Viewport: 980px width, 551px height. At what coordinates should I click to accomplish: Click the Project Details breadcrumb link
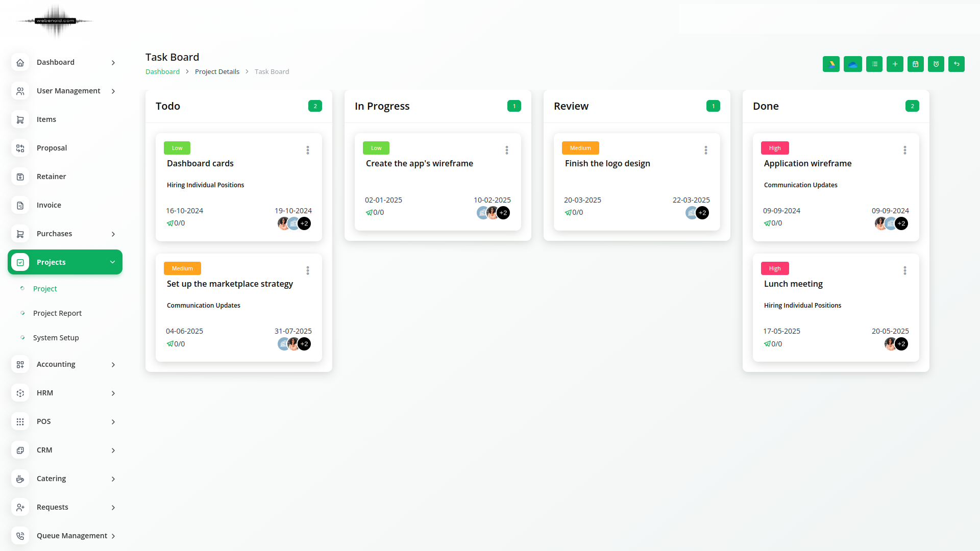tap(217, 72)
